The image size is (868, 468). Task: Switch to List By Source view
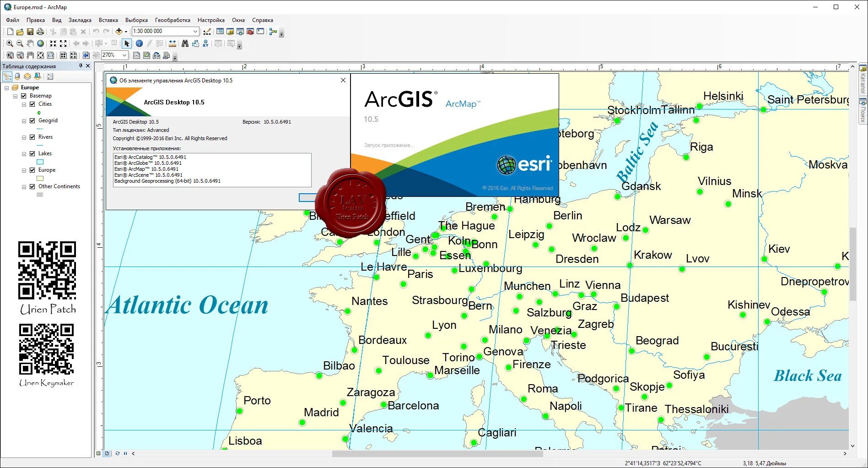[x=17, y=76]
